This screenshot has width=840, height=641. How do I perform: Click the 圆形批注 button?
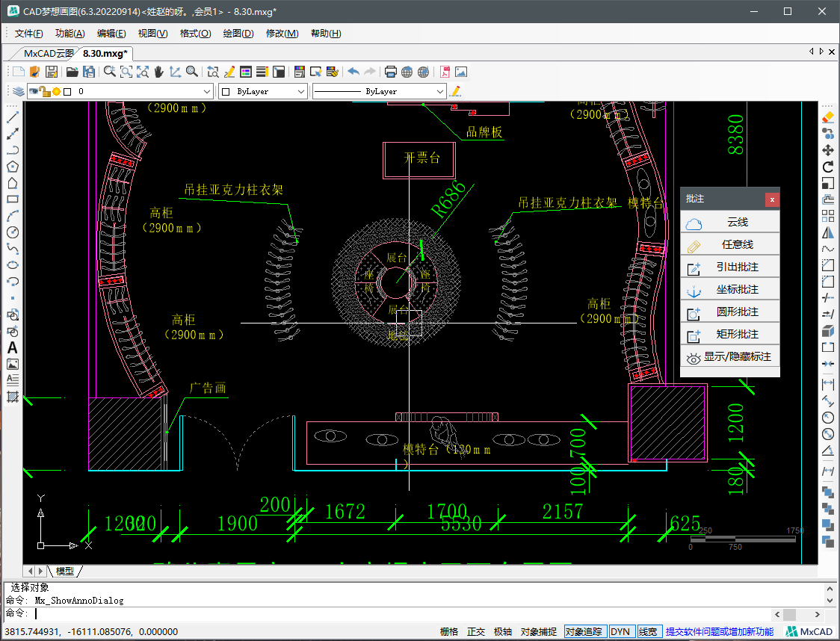tap(729, 312)
